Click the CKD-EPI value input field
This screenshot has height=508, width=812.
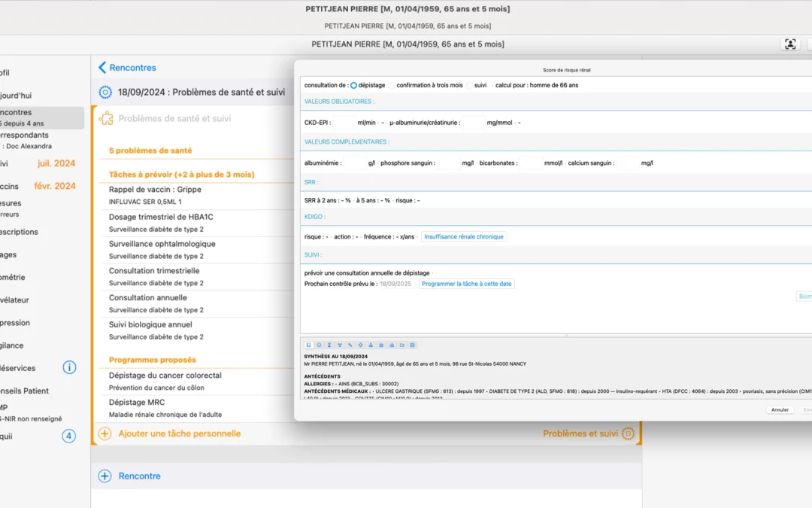(x=344, y=123)
